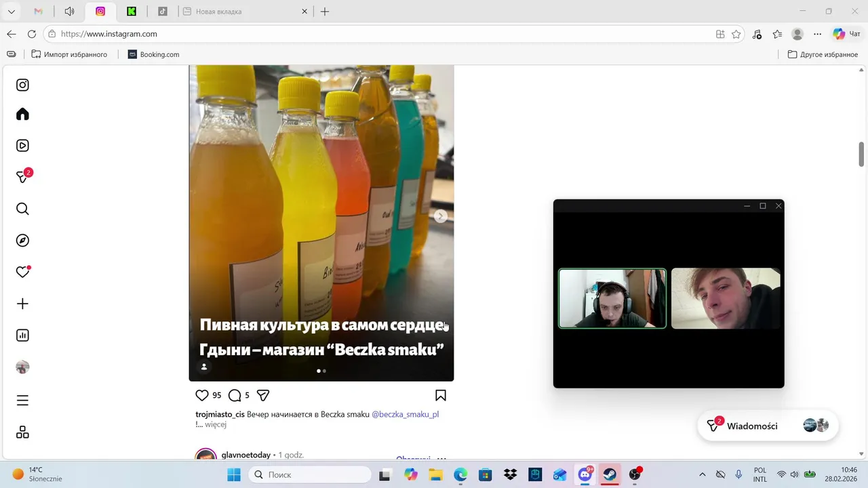Viewport: 868px width, 488px height.
Task: Open comments on the trojmiasto_cis post
Action: click(x=235, y=395)
